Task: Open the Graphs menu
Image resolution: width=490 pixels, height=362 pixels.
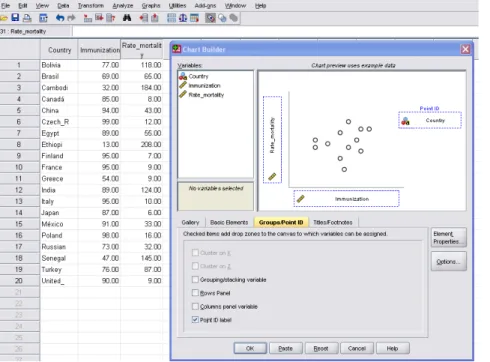Action: [x=151, y=6]
